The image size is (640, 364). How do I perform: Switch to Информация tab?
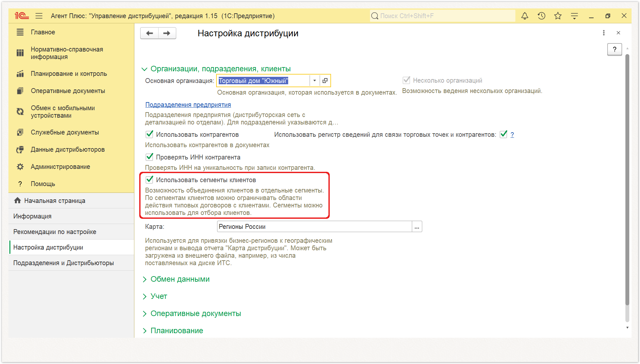(71, 216)
